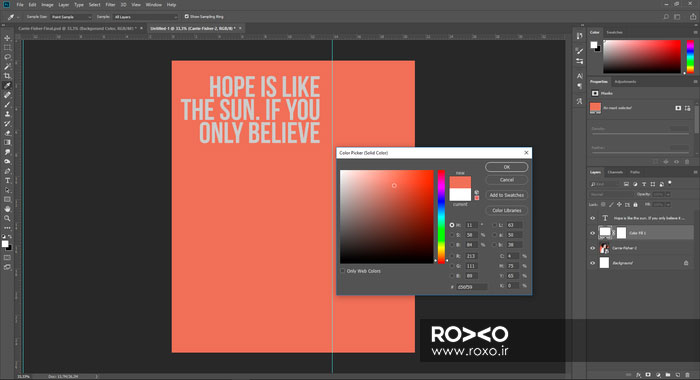Select the Path Selection tool
The height and width of the screenshot is (380, 700).
coord(7,190)
